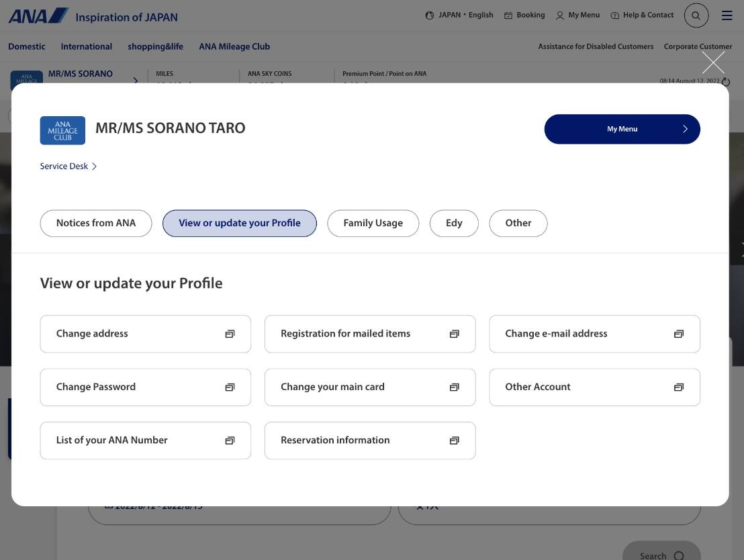The image size is (744, 560).
Task: Select the Notices from ANA tab
Action: pyautogui.click(x=96, y=224)
